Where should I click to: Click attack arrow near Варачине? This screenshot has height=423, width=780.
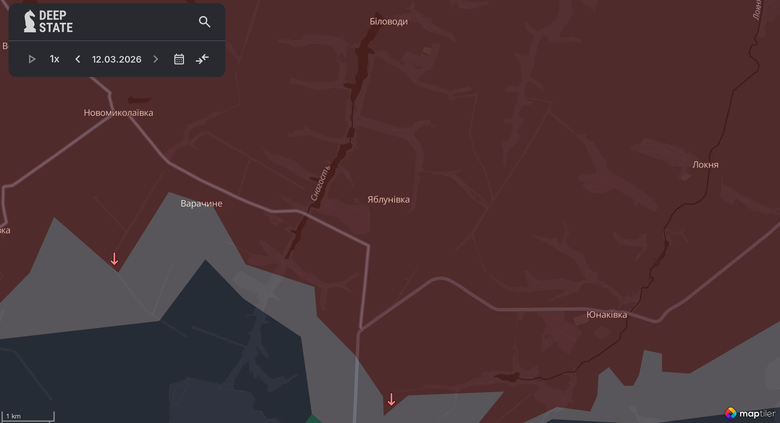point(114,259)
